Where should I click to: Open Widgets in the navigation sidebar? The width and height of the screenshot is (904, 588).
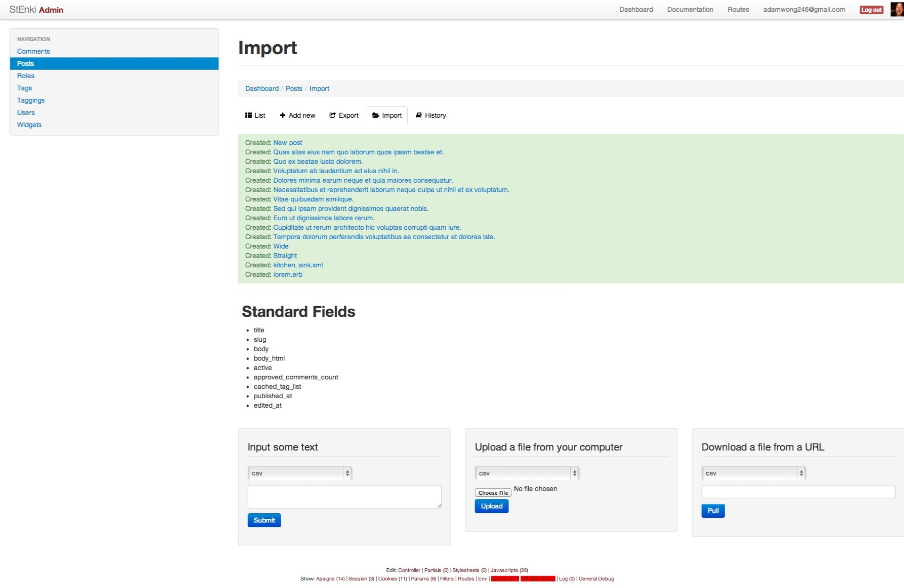(29, 125)
